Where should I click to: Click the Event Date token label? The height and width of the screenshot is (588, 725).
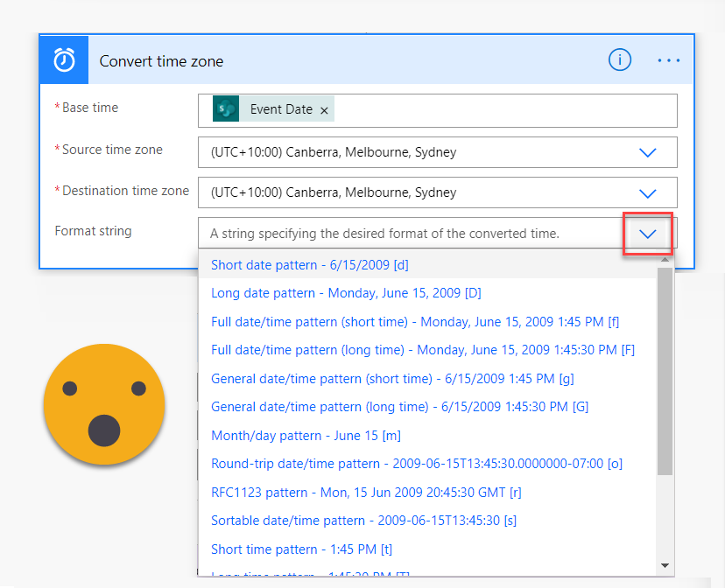click(281, 109)
